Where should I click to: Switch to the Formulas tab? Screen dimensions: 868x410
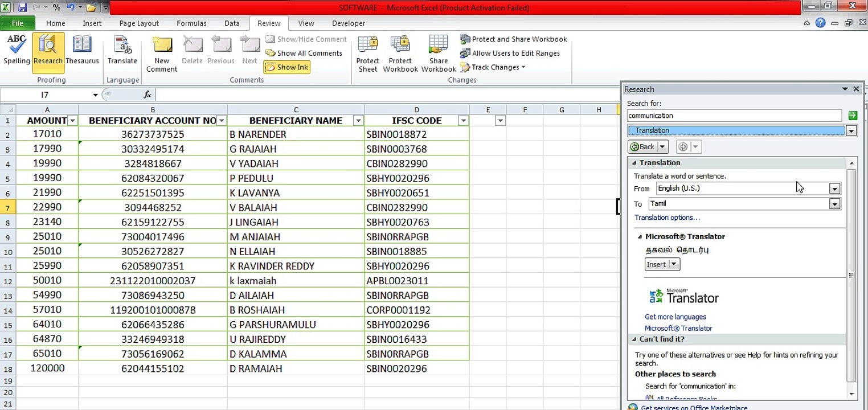point(191,23)
